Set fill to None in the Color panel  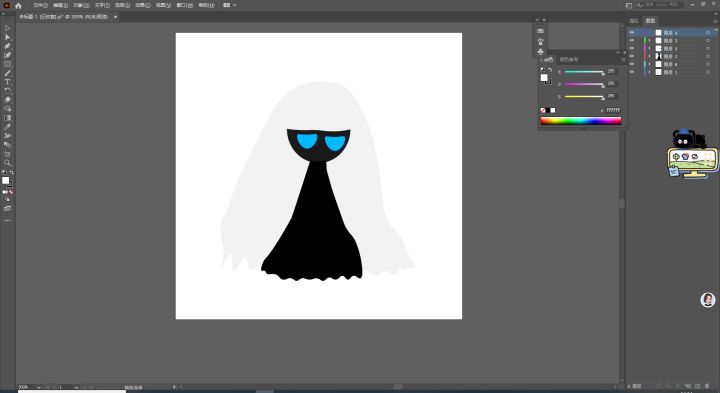coord(543,110)
